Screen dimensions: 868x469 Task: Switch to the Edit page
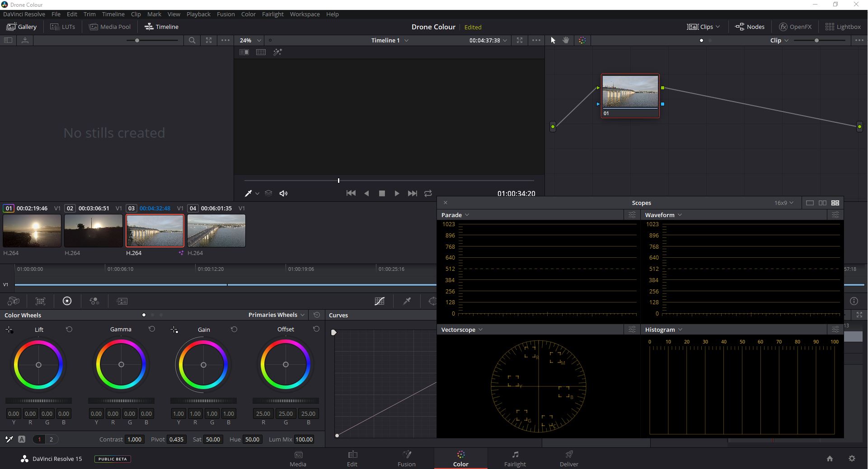point(352,459)
